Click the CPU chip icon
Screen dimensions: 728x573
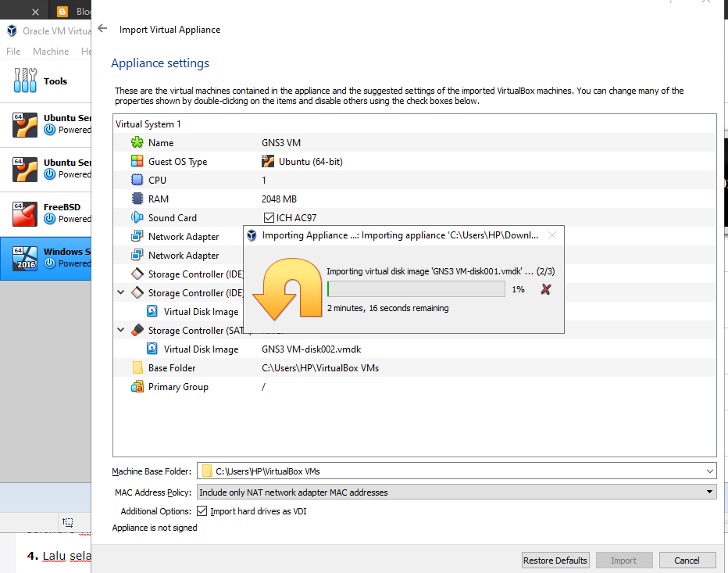pos(137,180)
